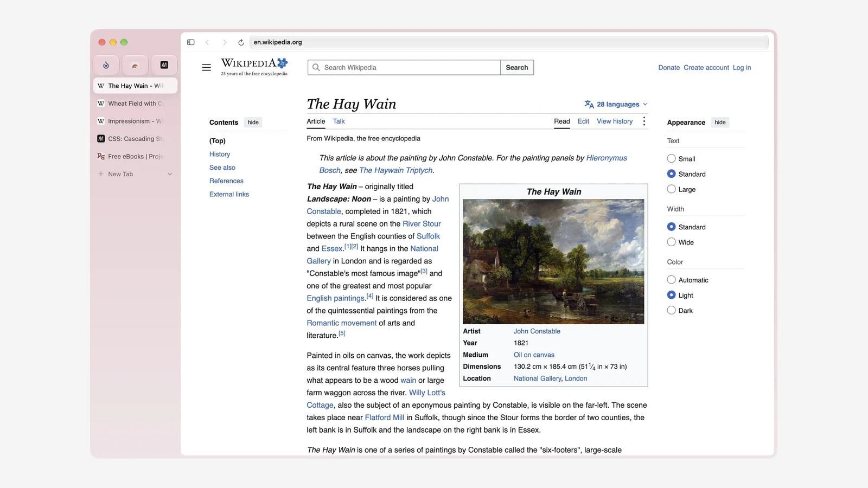Open the pinned Wikimedia Commons tab

[106, 65]
